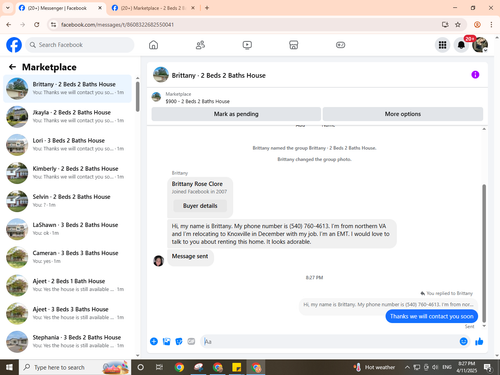Switch to Marketplace 2 Beds browser tab
This screenshot has height=375, width=500.
click(153, 8)
